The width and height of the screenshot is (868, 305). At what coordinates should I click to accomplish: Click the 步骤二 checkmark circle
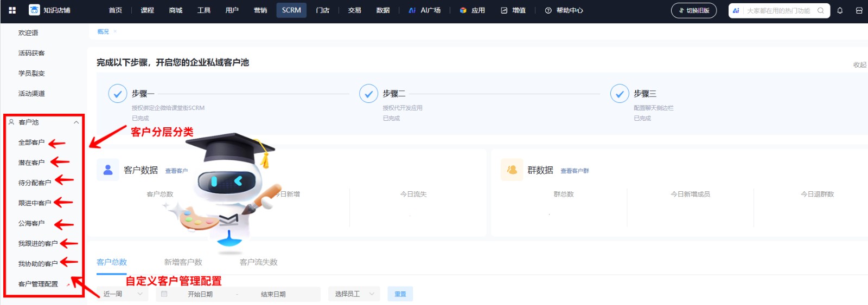point(369,94)
